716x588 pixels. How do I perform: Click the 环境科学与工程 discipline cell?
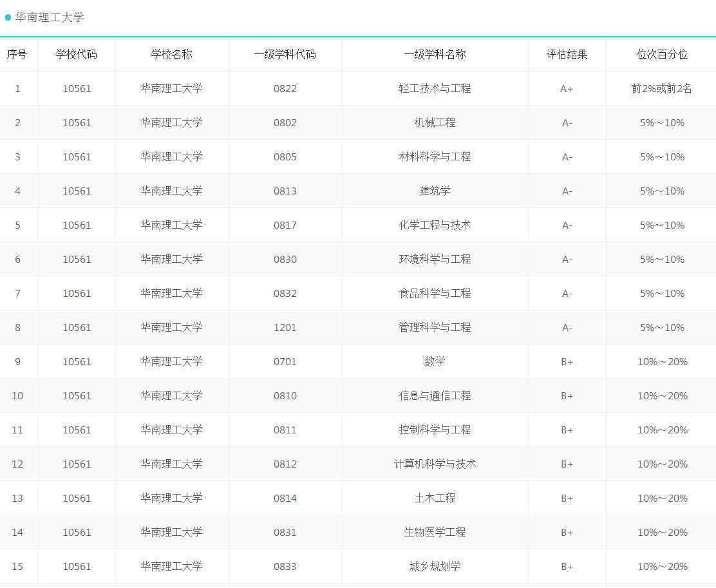435,259
